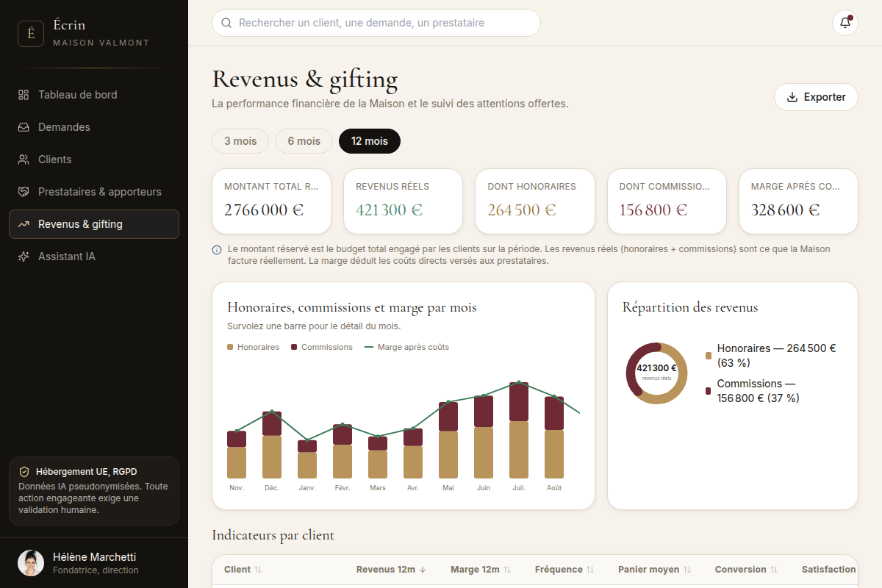
Task: Sort the table by Client column
Action: pos(243,570)
